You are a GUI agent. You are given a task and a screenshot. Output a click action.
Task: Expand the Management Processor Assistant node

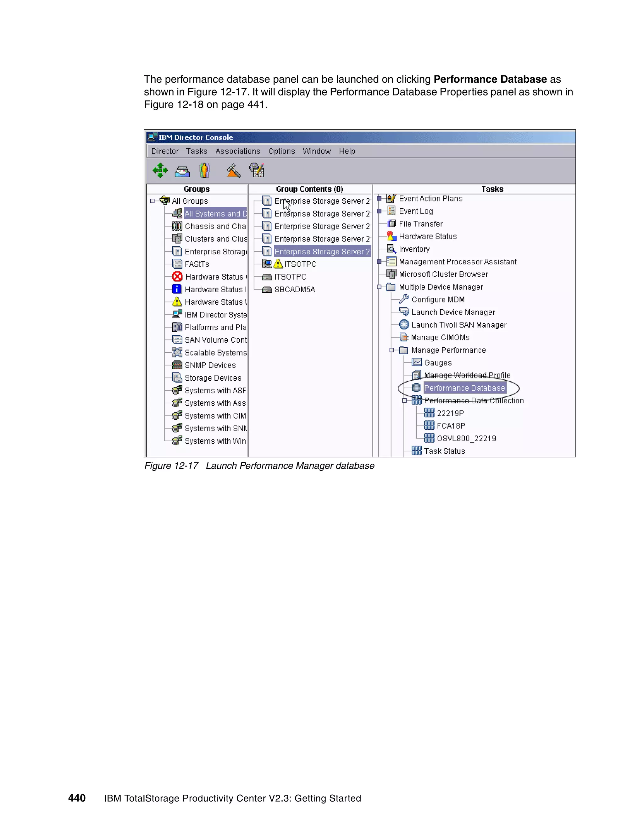[379, 261]
